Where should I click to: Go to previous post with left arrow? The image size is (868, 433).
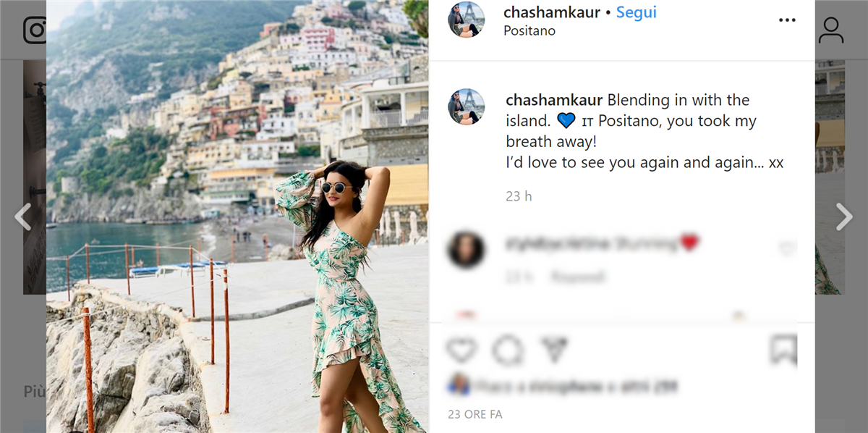click(x=23, y=216)
